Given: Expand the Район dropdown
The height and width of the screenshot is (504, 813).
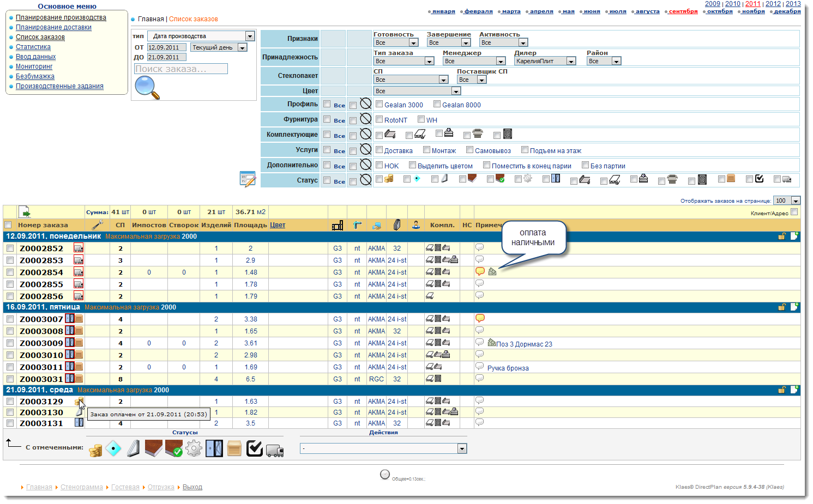Looking at the screenshot, I should click(x=604, y=61).
